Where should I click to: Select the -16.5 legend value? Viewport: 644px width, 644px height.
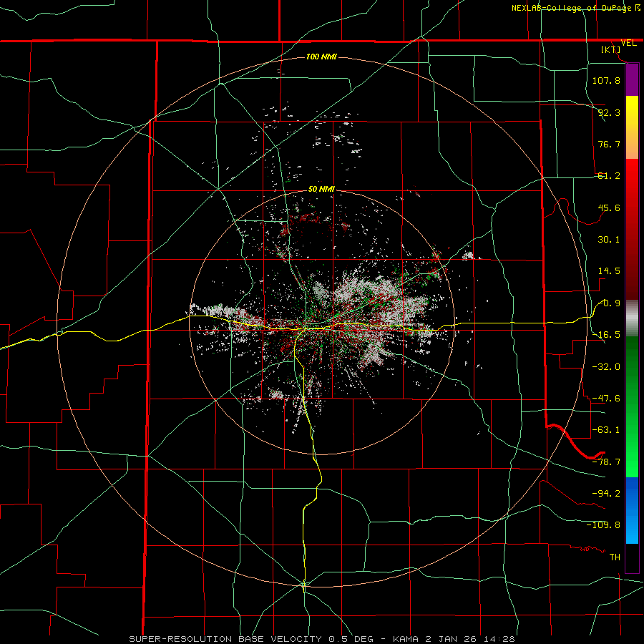click(606, 335)
